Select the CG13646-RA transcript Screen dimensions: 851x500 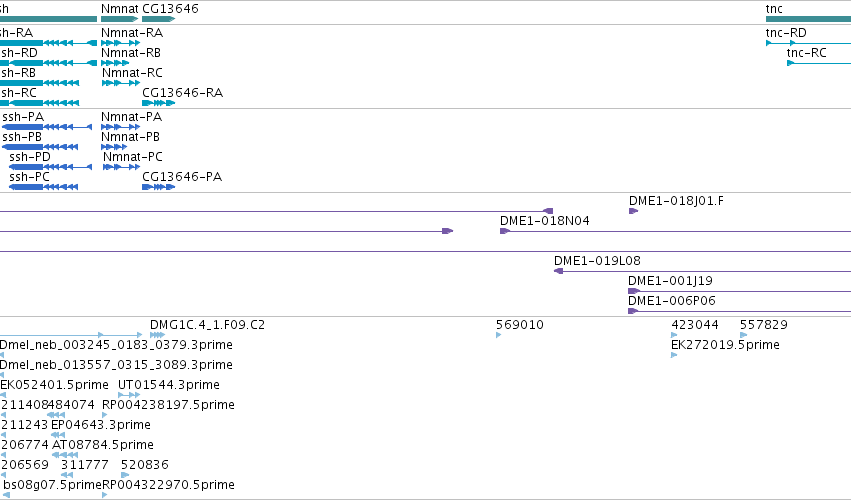tap(158, 103)
